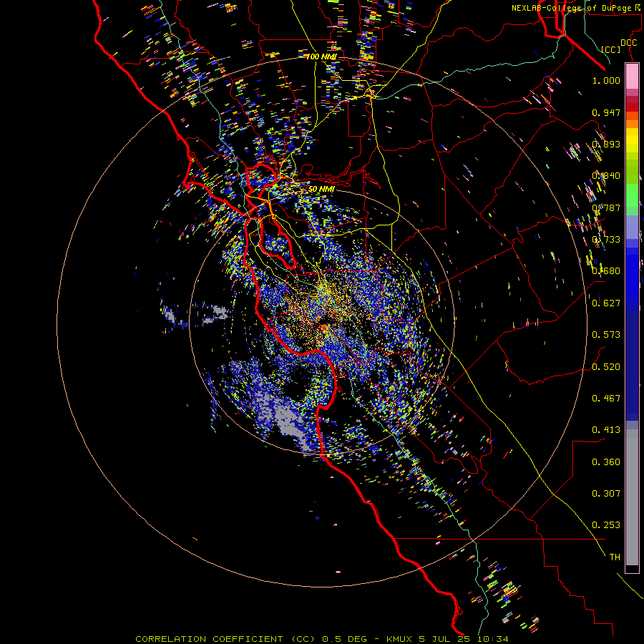Click the 1.000 legend value
This screenshot has width=644, height=644.
[606, 81]
